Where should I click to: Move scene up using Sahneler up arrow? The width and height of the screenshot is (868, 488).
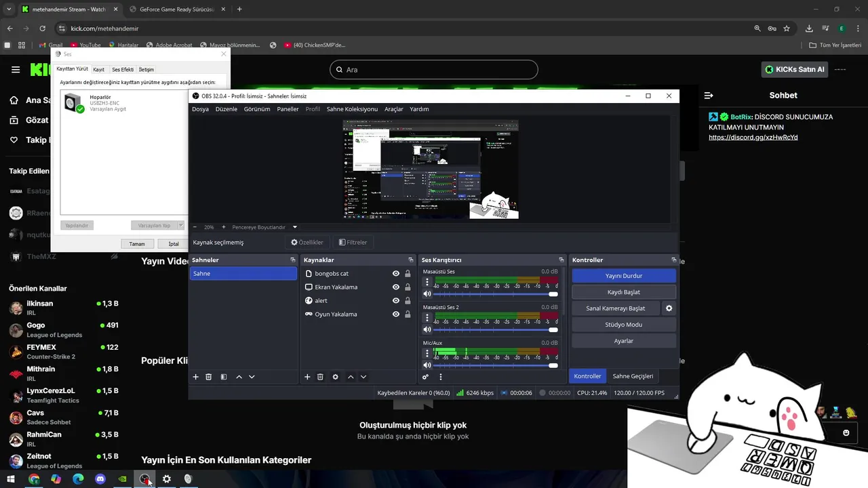(239, 377)
